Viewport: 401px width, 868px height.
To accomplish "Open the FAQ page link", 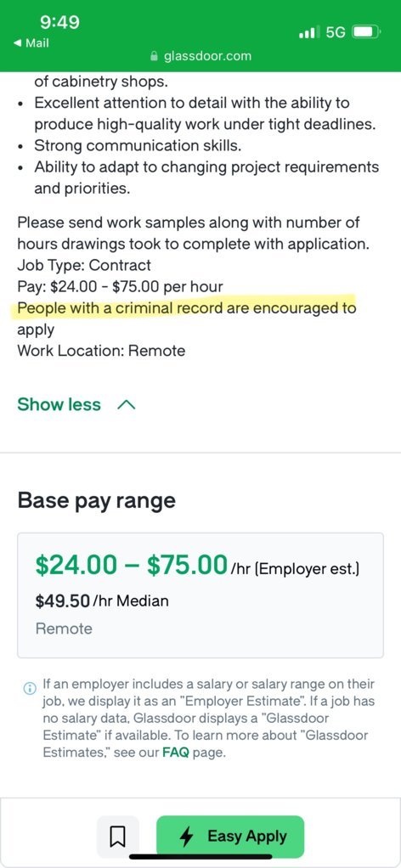I will click(176, 753).
